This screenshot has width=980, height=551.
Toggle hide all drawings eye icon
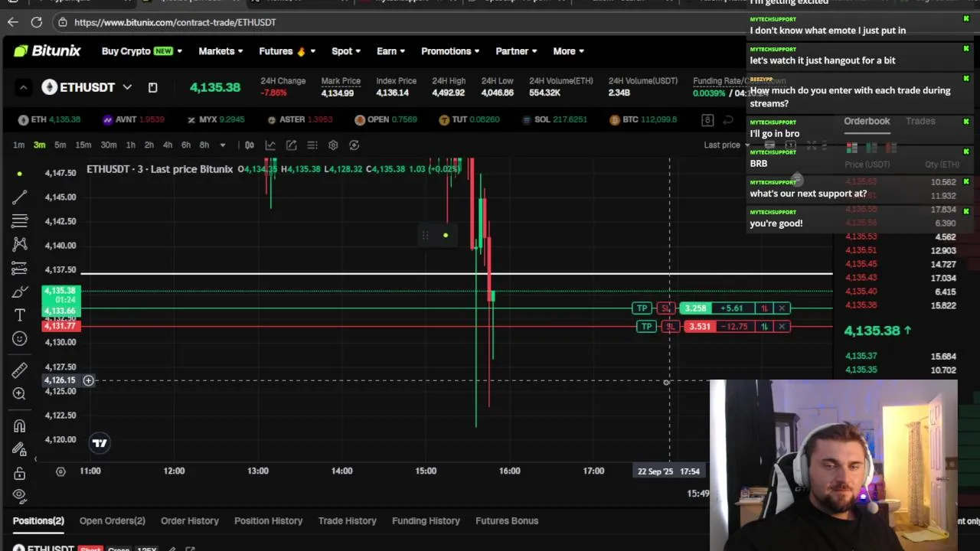(20, 495)
